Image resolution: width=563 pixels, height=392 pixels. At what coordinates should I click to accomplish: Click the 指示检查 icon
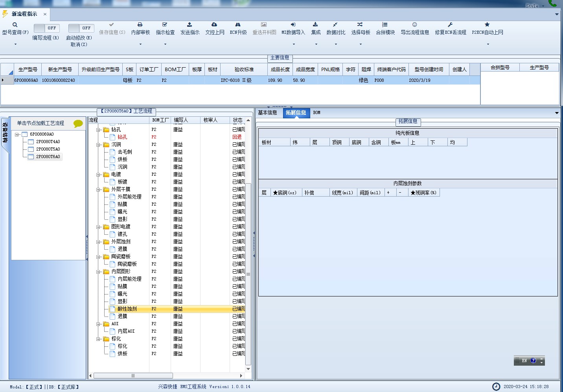tap(165, 24)
